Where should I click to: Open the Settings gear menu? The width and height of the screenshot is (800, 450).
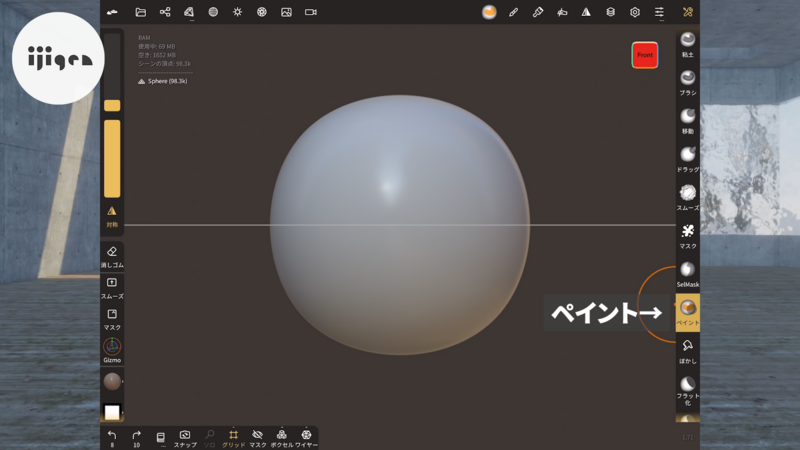click(x=635, y=12)
